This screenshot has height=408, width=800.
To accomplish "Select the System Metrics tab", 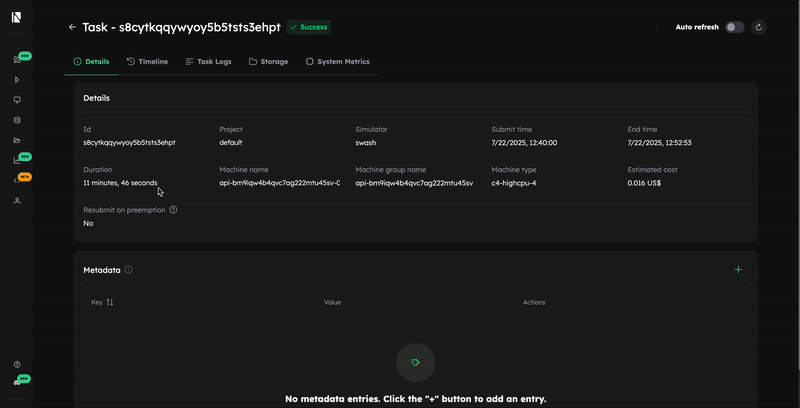I will tap(337, 62).
